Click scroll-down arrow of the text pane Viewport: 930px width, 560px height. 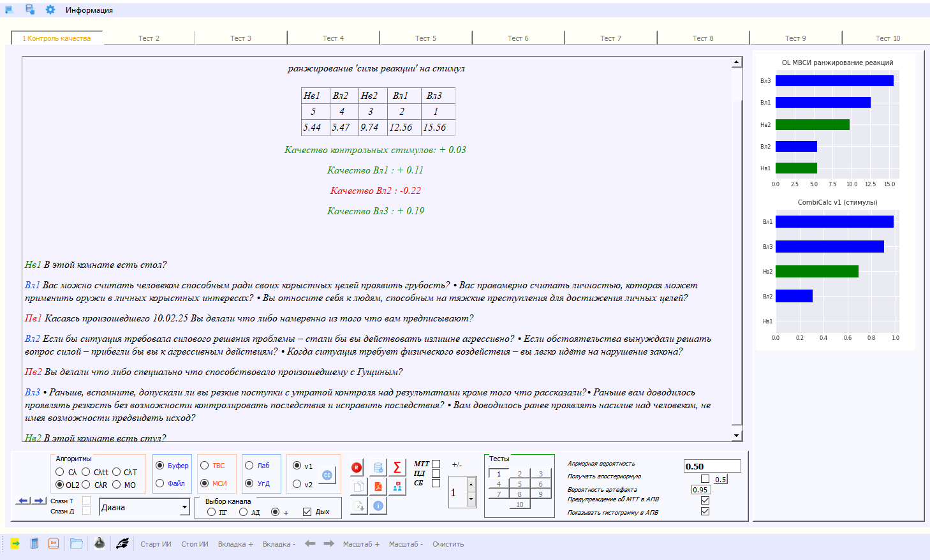737,436
